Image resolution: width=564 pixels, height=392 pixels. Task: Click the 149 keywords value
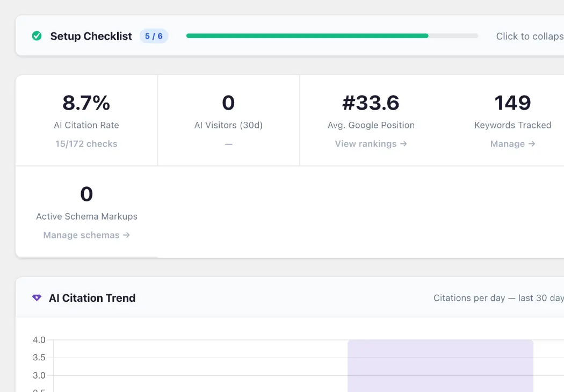[x=512, y=103]
